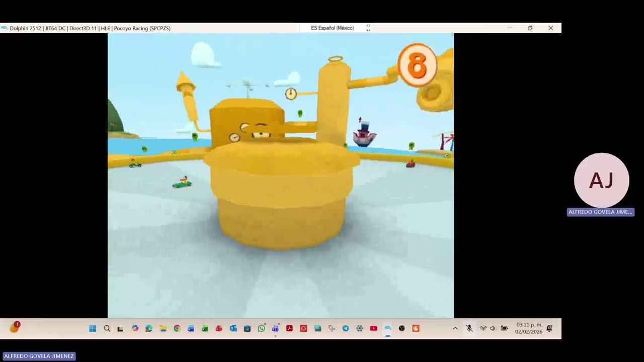Screen dimensions: 644x362
Task: Click the AJ participant avatar
Action: (x=601, y=180)
